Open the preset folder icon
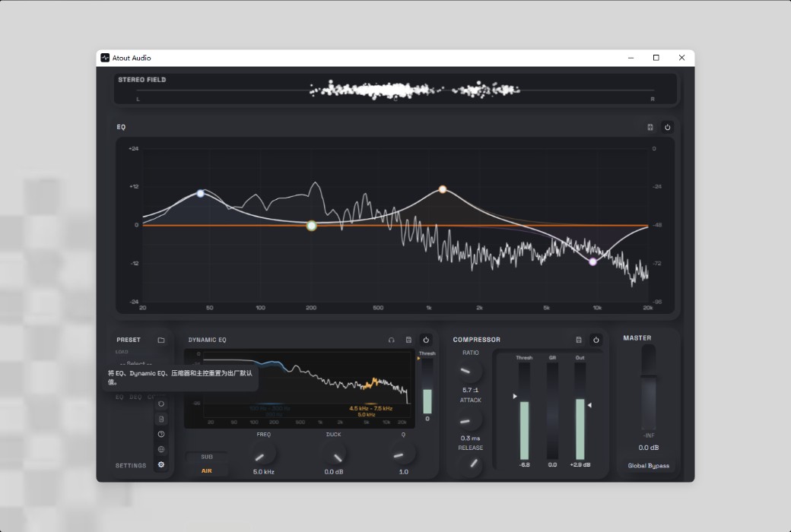Image resolution: width=791 pixels, height=532 pixels. [x=161, y=340]
